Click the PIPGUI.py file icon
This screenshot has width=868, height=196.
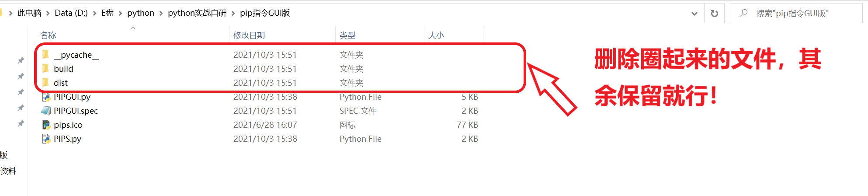click(46, 97)
